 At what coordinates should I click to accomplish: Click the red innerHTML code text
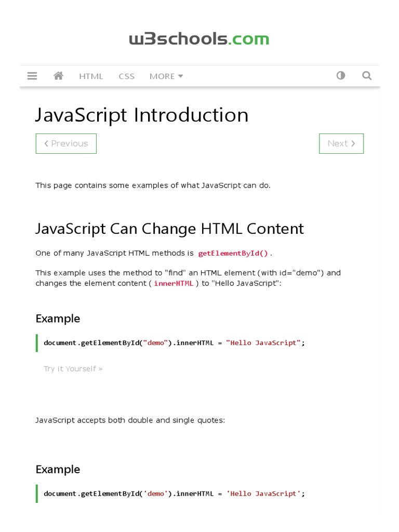coord(174,284)
